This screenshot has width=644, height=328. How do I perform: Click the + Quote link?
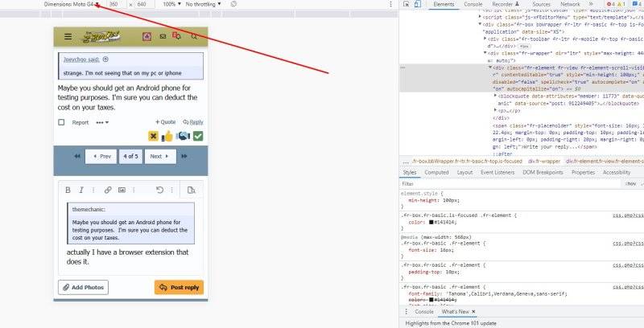pos(165,122)
